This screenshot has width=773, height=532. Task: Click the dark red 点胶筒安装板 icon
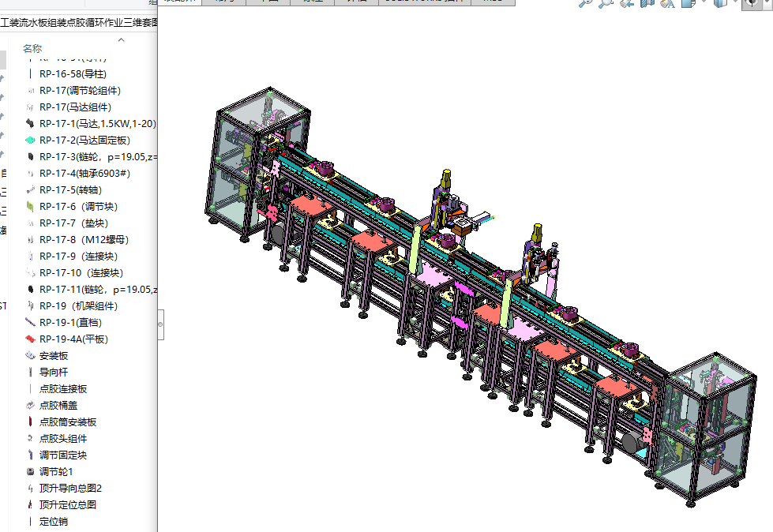pyautogui.click(x=30, y=422)
